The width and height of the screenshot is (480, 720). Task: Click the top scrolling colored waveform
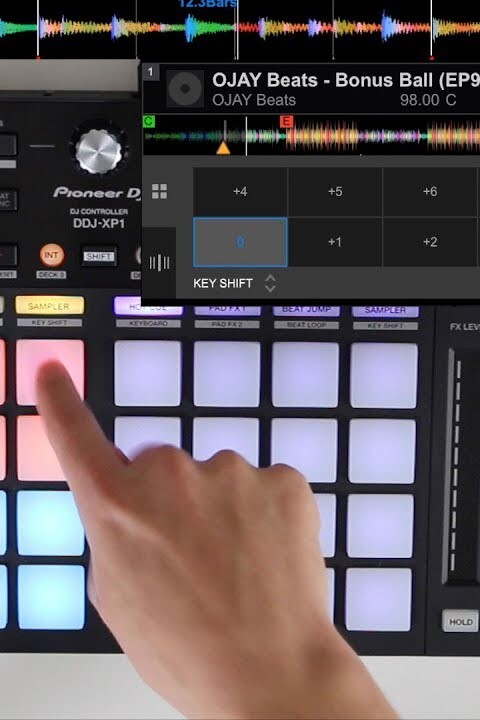240,28
